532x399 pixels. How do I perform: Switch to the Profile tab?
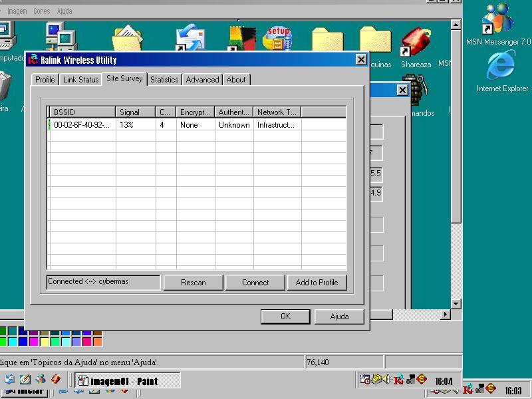point(45,80)
